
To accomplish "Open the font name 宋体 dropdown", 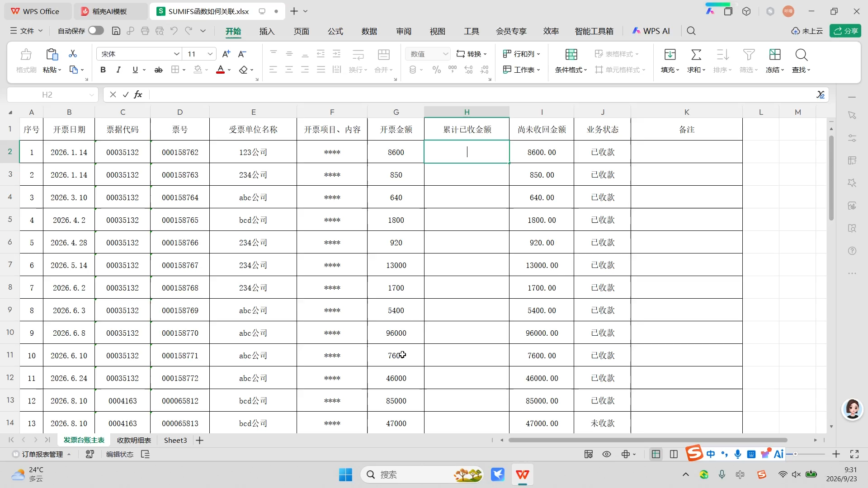I will (x=176, y=54).
